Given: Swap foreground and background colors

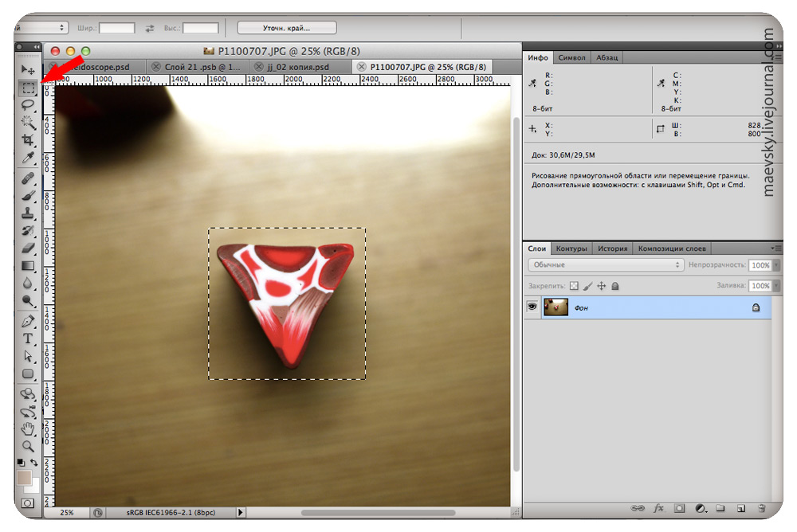Looking at the screenshot, I should 34,463.
